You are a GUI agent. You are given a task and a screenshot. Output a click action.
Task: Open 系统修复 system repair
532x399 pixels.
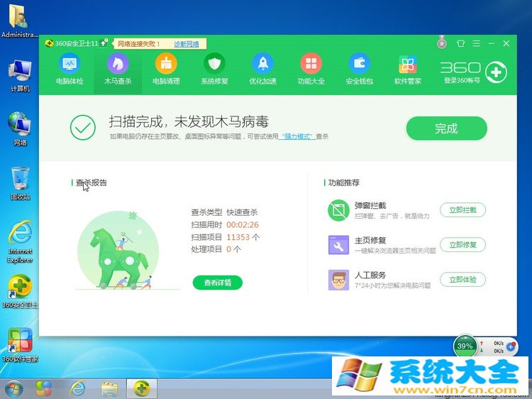[214, 70]
